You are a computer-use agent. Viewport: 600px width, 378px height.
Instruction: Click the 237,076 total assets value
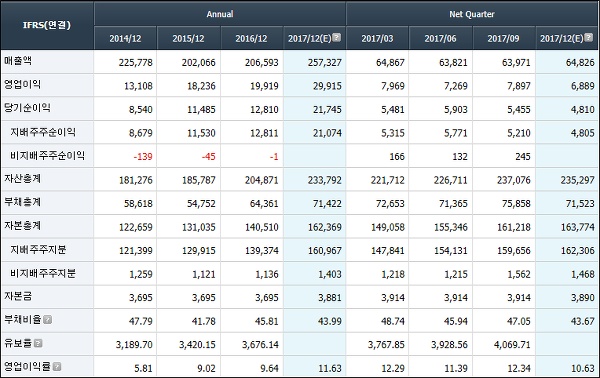(514, 180)
